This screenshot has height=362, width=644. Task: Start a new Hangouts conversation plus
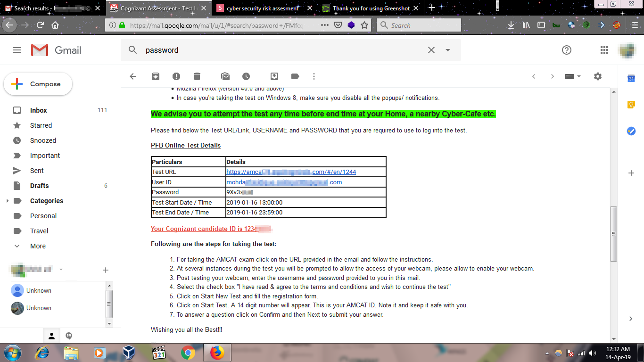pyautogui.click(x=106, y=270)
